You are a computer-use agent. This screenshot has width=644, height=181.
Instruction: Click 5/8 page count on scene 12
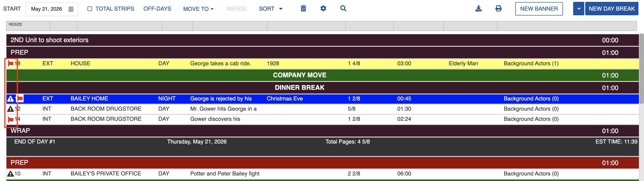coord(351,109)
